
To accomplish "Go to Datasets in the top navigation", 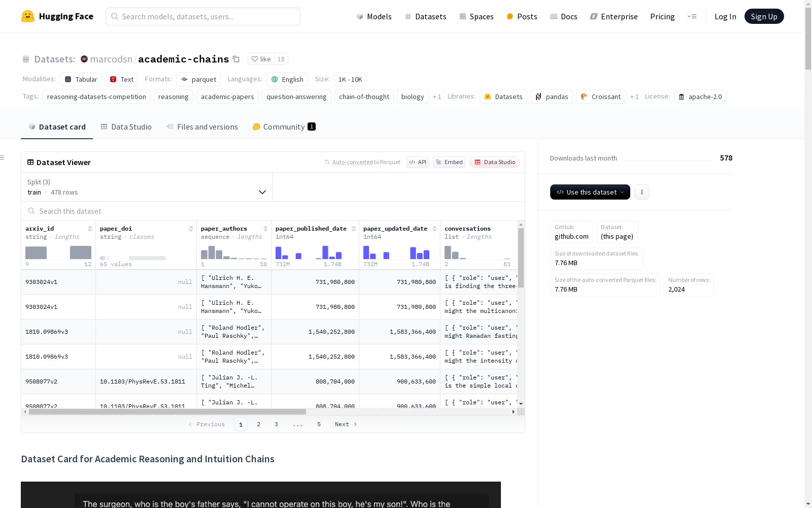I will 425,16.
